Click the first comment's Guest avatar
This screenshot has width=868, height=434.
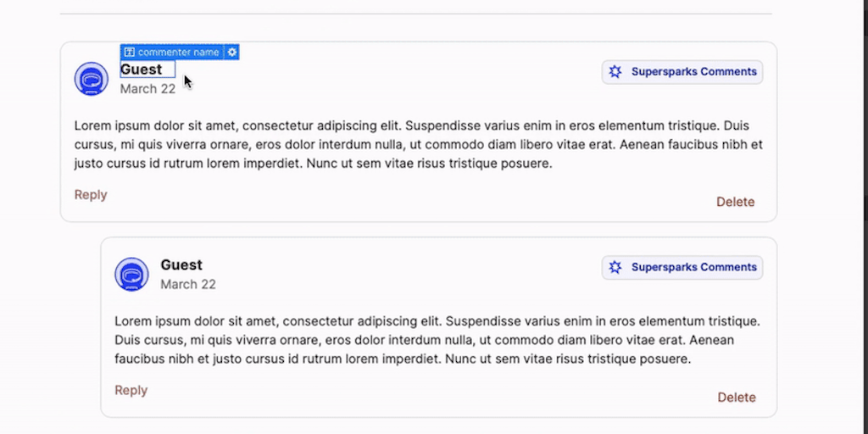click(x=92, y=79)
